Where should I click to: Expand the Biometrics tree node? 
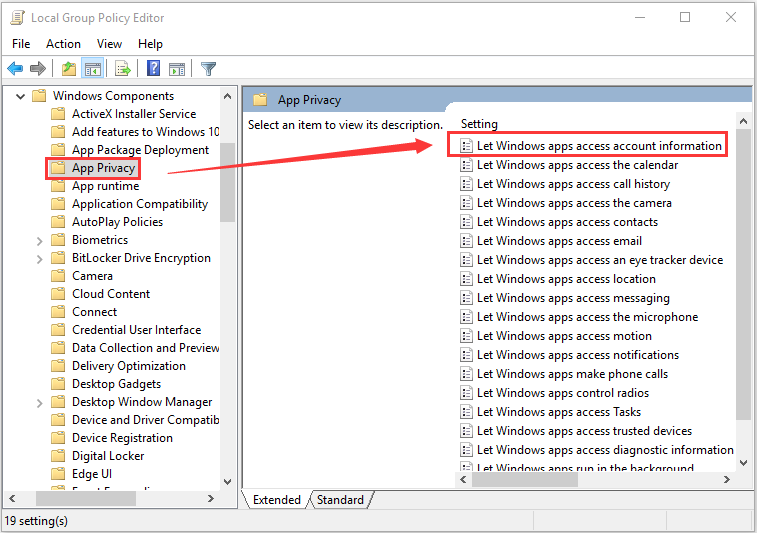coord(40,241)
